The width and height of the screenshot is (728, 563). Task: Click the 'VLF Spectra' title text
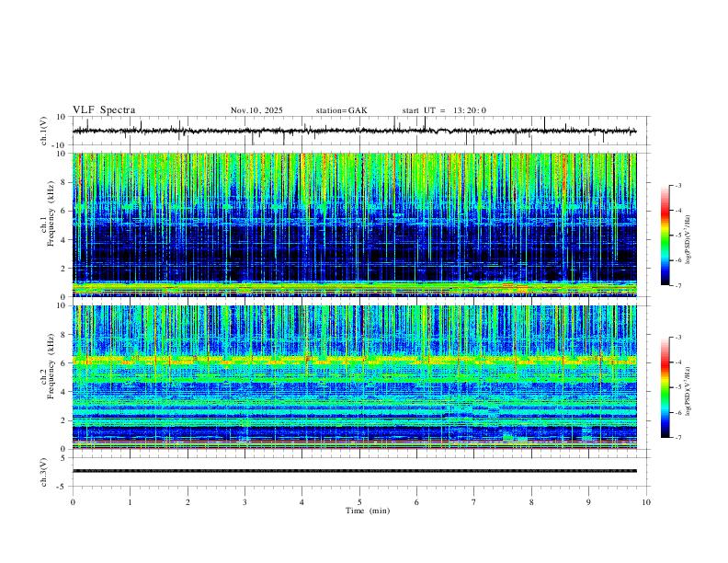pyautogui.click(x=104, y=110)
